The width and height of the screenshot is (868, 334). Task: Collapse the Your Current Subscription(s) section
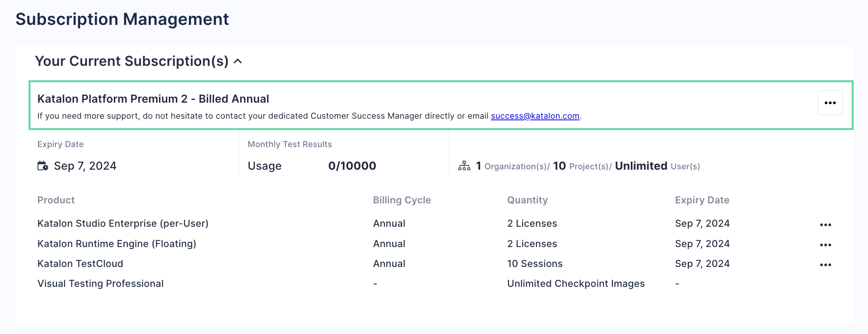coord(238,61)
